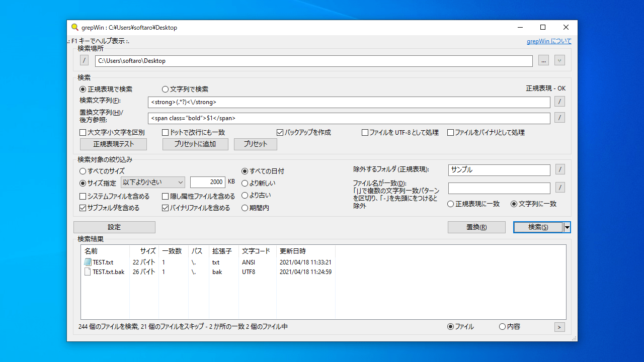The width and height of the screenshot is (644, 362).
Task: Uncheck バイナリファイルを含める checkbox
Action: [196, 208]
